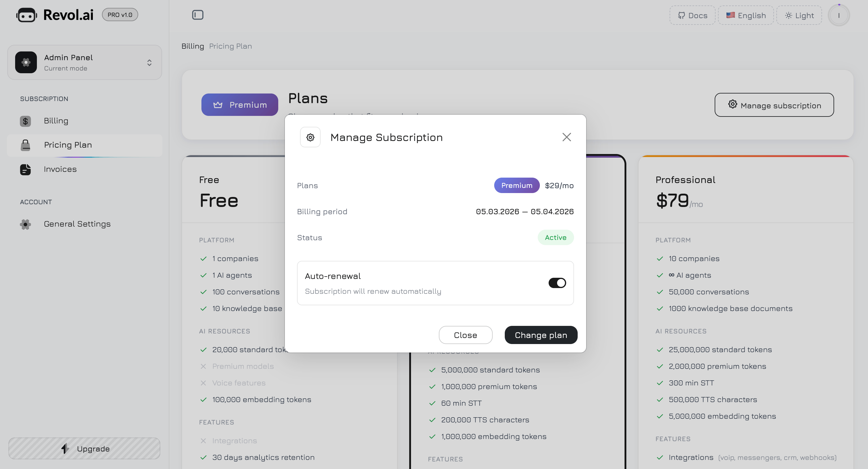Image resolution: width=868 pixels, height=469 pixels.
Task: Click the Admin Panel gear avatar icon
Action: tap(26, 62)
